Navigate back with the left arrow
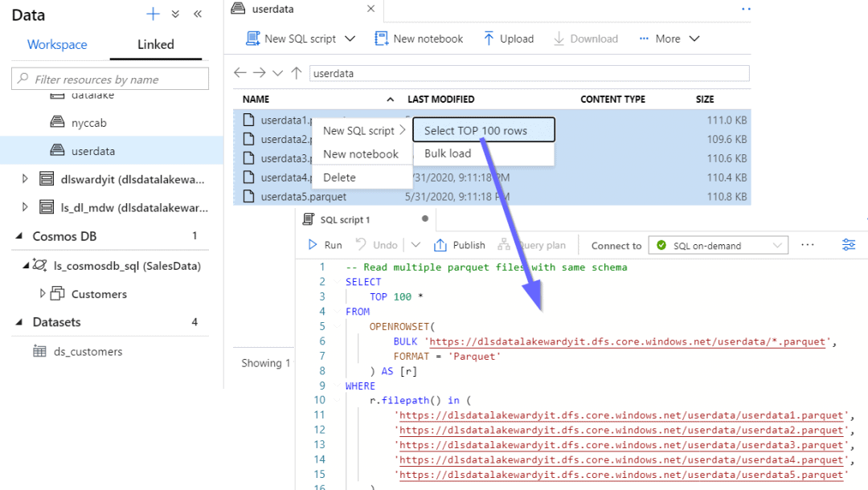 click(x=240, y=73)
